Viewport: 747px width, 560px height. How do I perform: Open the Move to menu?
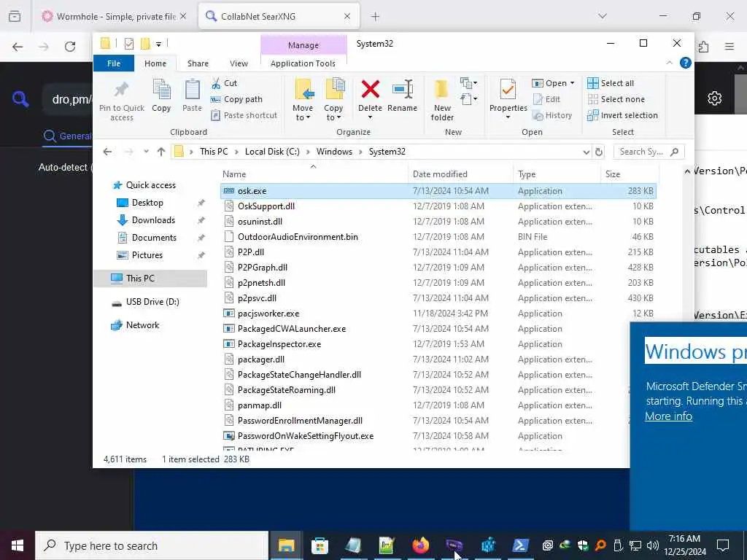coord(303,99)
